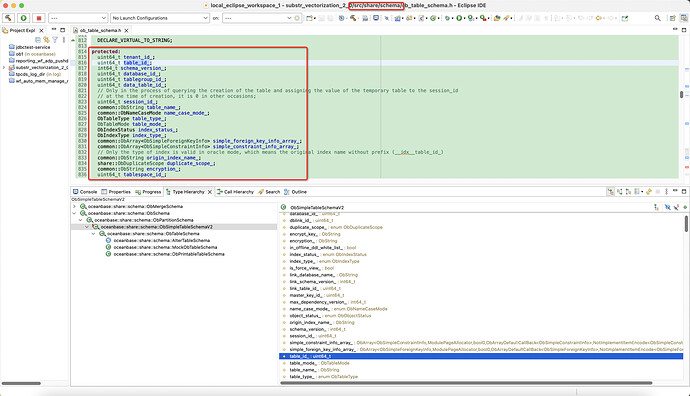
Task: Click the members list horizontal scrollbar
Action: pos(466,383)
